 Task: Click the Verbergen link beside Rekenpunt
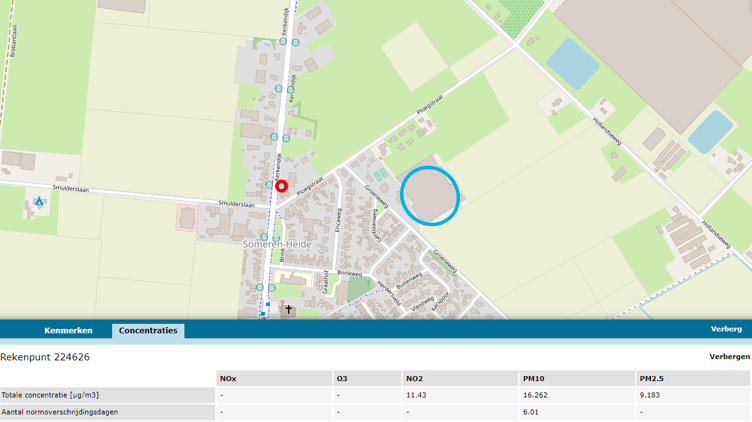[x=729, y=357]
